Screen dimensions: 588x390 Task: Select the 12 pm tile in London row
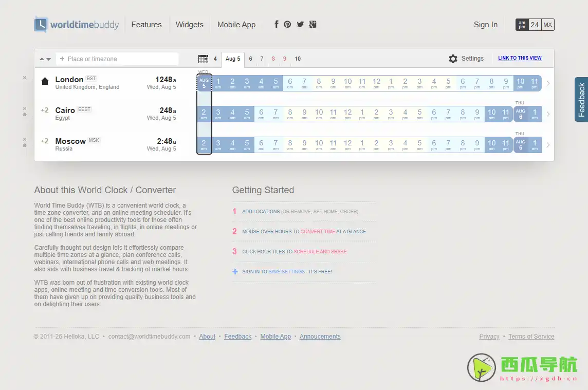[x=377, y=83]
